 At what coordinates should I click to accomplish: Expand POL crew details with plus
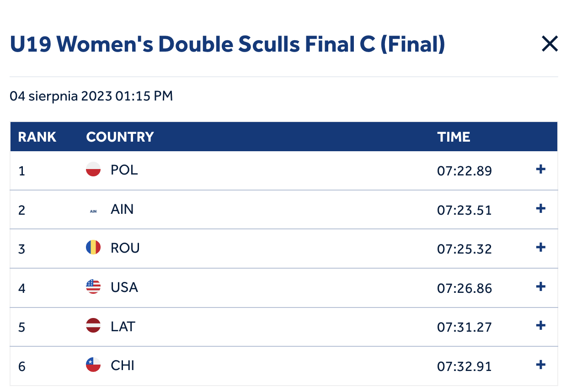541,170
